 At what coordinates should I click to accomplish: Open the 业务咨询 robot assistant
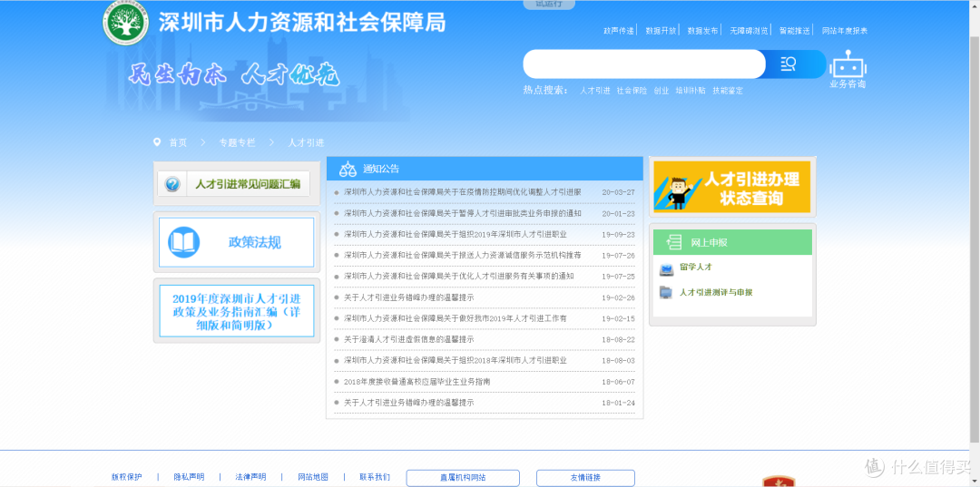click(x=848, y=69)
